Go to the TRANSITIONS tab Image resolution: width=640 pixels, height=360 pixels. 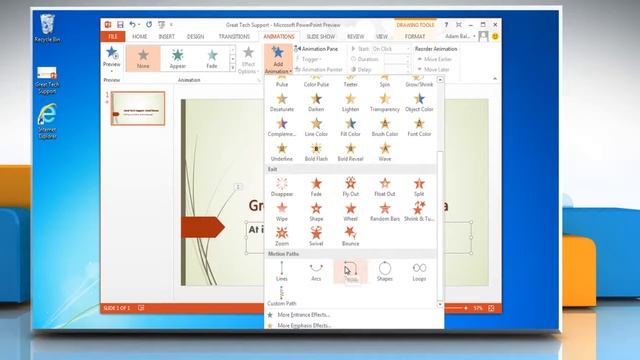point(234,37)
